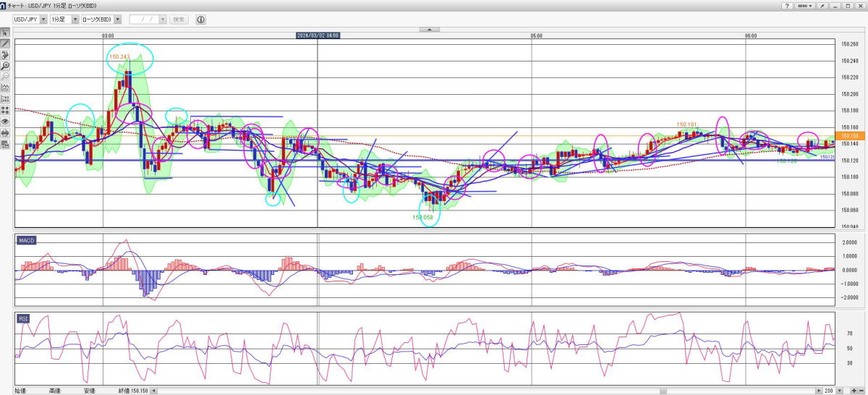Click the plus button at bottom right
The height and width of the screenshot is (395, 868).
[x=854, y=391]
